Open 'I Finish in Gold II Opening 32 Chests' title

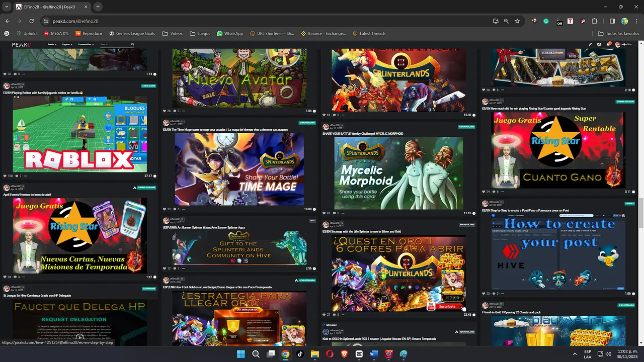click(x=513, y=312)
